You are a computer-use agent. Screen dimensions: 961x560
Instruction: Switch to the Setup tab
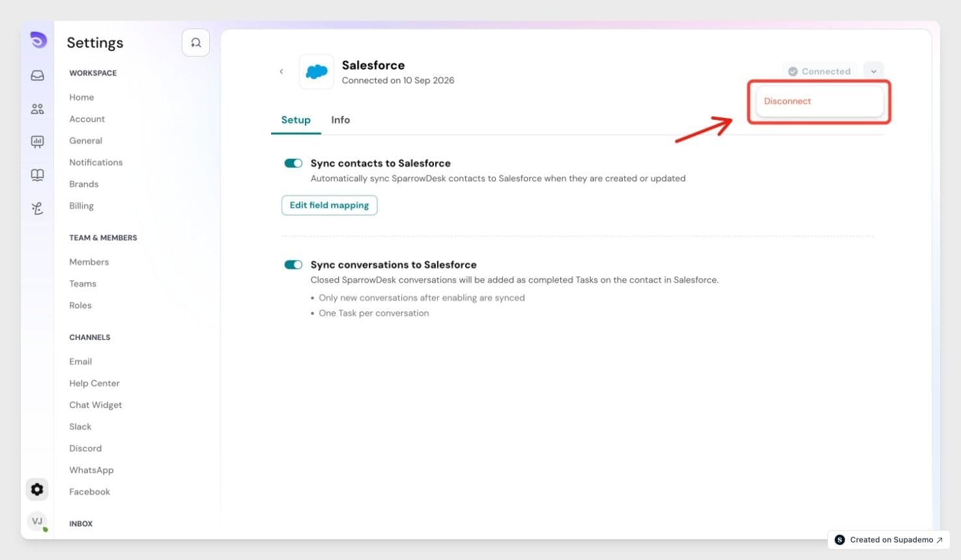click(x=296, y=120)
